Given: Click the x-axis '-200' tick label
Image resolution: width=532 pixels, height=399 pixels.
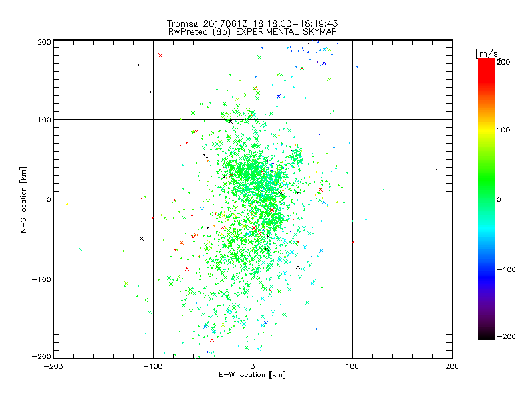Looking at the screenshot, I should pos(53,366).
